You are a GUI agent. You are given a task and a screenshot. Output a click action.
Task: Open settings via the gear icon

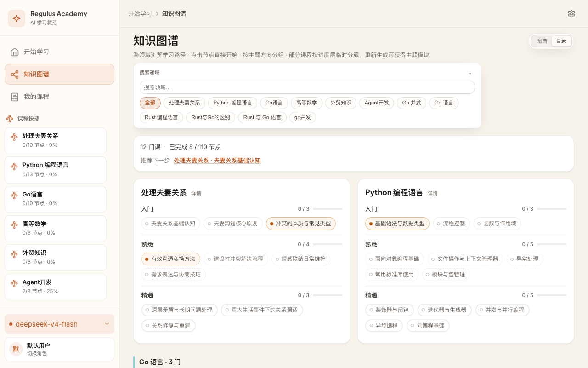tap(571, 14)
